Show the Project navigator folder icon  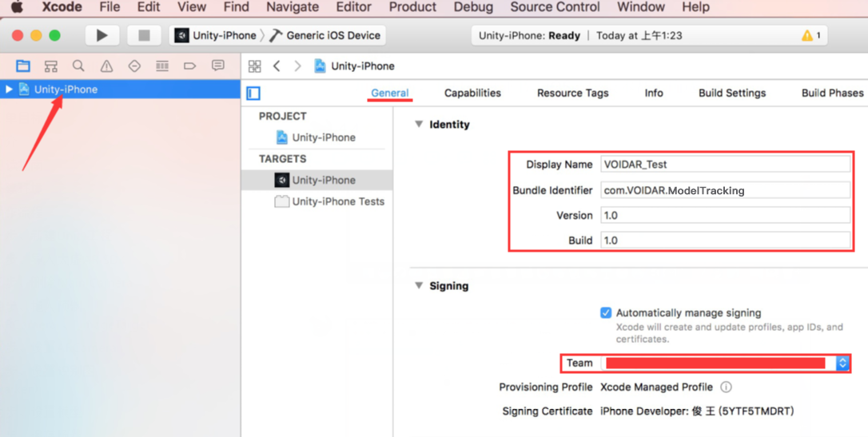click(x=22, y=66)
